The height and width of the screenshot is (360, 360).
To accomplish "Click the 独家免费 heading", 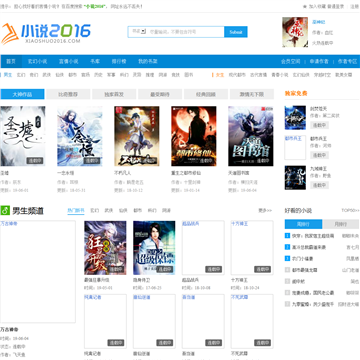I will point(296,94).
